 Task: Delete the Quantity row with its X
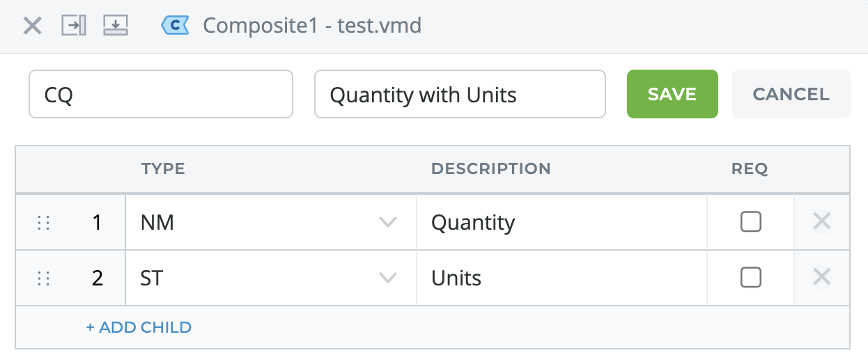[822, 222]
